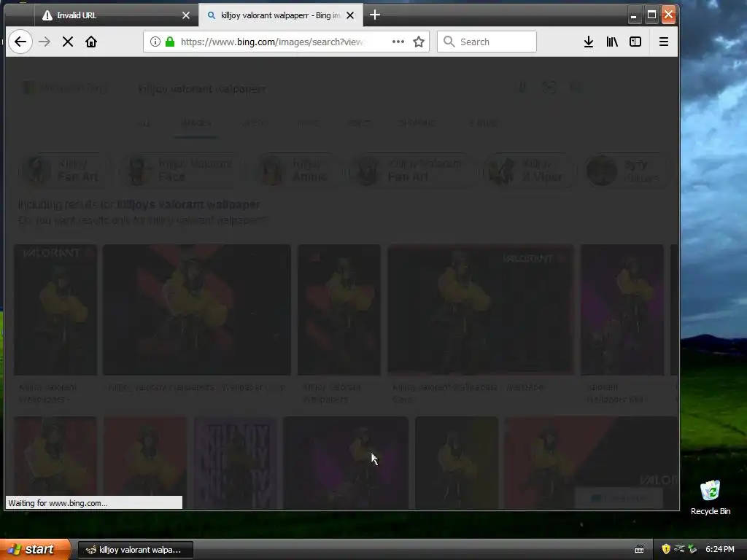This screenshot has width=747, height=560.
Task: Open the VIDEOS tab on Bing
Action: click(255, 123)
